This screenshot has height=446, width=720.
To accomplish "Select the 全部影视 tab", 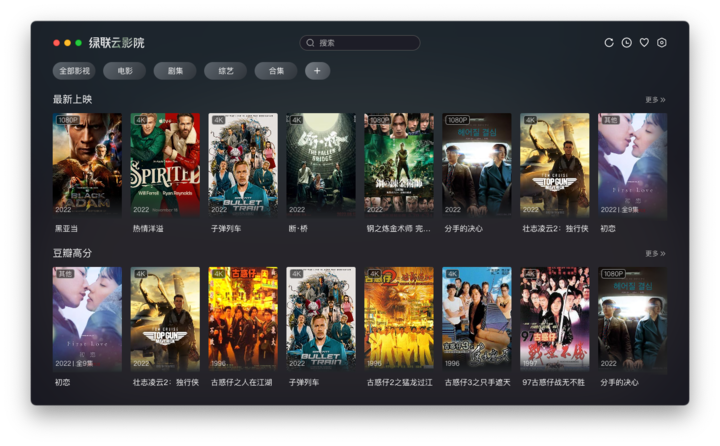I will coord(74,71).
